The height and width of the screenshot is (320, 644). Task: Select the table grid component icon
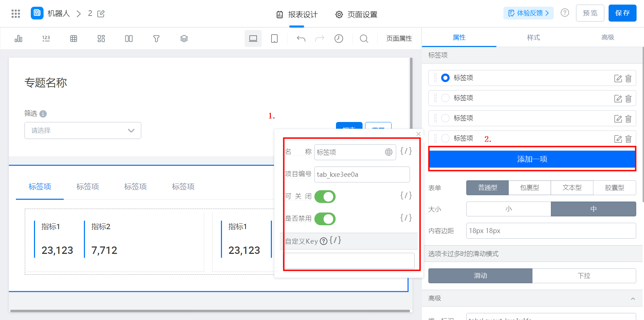point(74,39)
